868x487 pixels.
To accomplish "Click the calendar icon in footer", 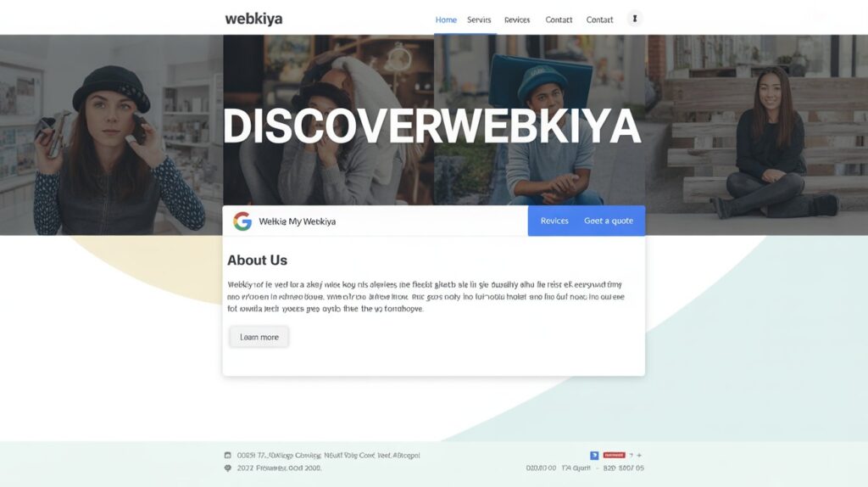I will tap(227, 455).
